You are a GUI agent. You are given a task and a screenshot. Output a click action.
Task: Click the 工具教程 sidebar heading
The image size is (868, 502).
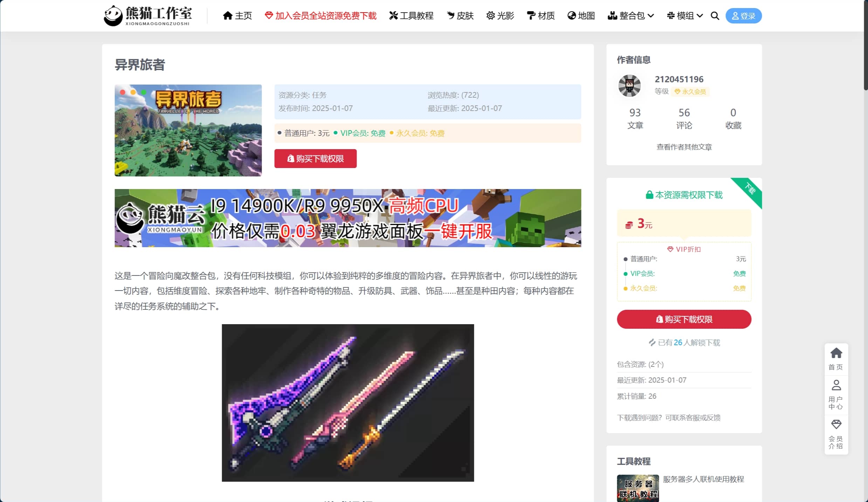[634, 461]
